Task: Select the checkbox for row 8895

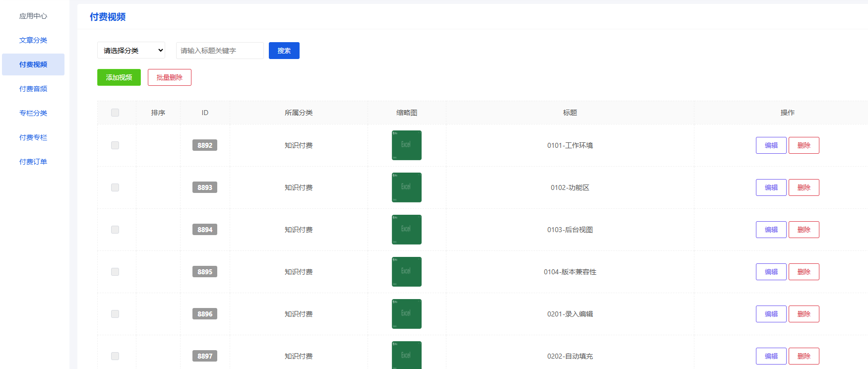Action: 115,272
